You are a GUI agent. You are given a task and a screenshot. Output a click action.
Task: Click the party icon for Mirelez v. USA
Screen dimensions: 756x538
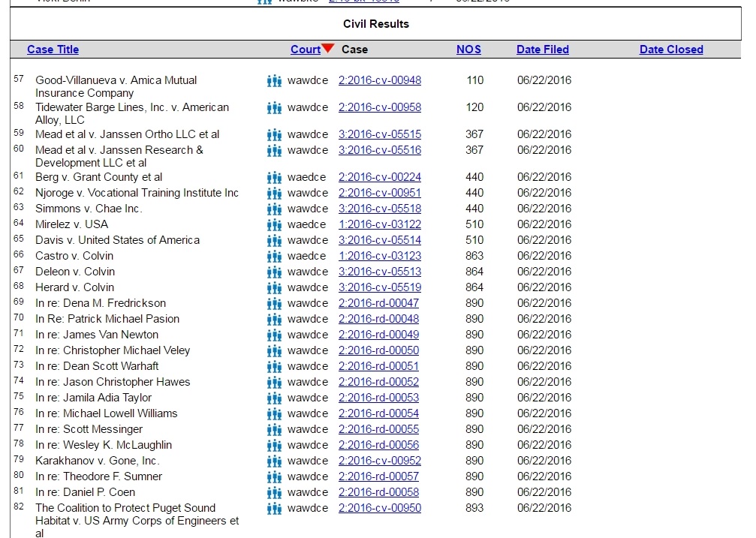click(x=274, y=224)
